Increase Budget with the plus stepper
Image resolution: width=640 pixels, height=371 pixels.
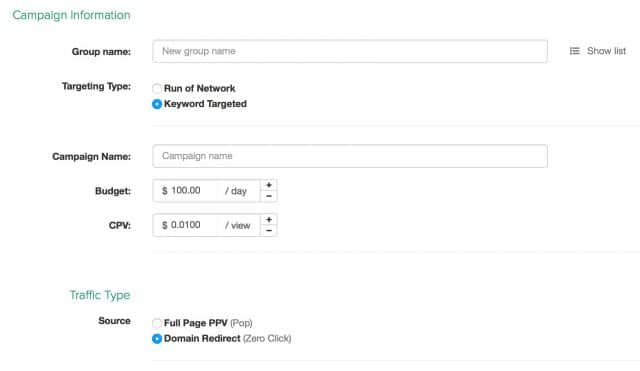269,185
